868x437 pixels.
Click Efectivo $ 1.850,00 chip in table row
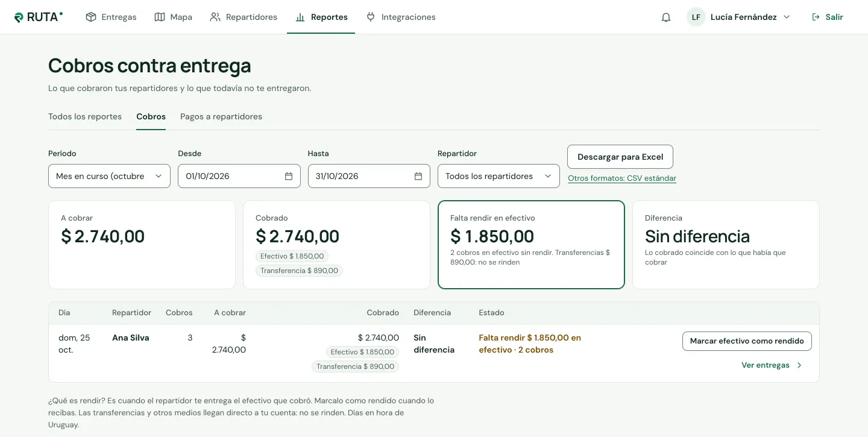tap(362, 352)
